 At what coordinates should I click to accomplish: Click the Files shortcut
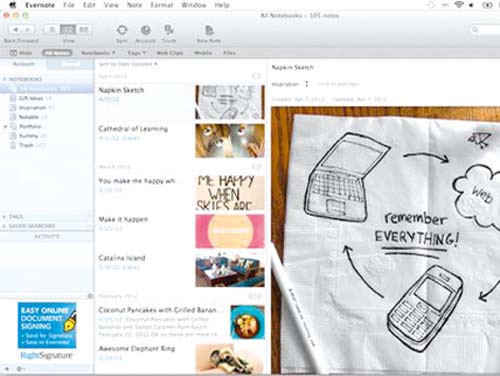[x=229, y=53]
